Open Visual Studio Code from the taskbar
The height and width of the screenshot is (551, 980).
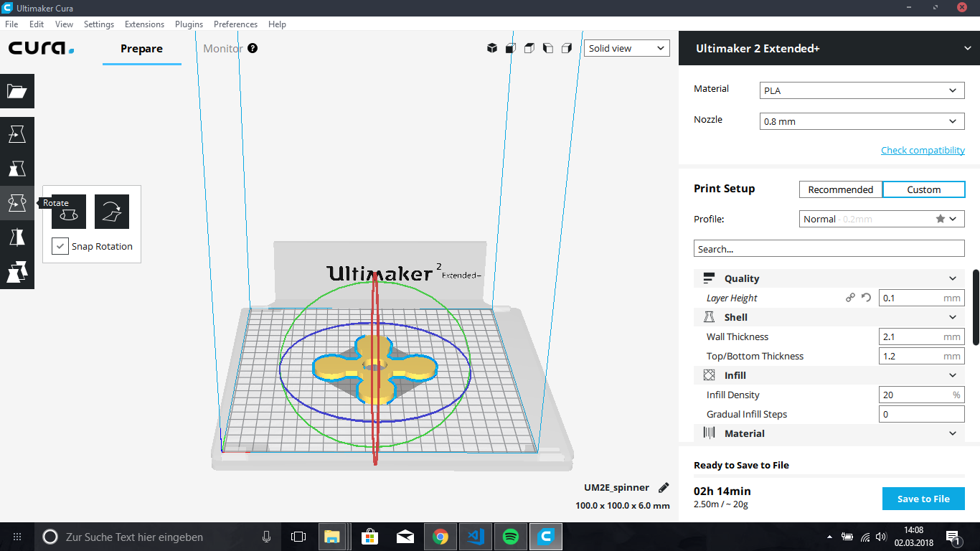click(x=476, y=537)
